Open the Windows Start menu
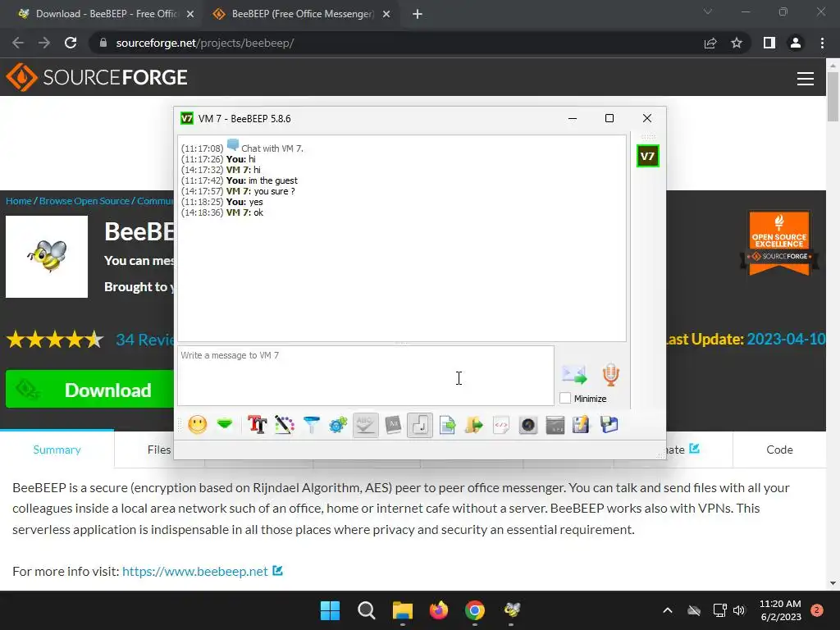This screenshot has height=630, width=840. click(330, 610)
